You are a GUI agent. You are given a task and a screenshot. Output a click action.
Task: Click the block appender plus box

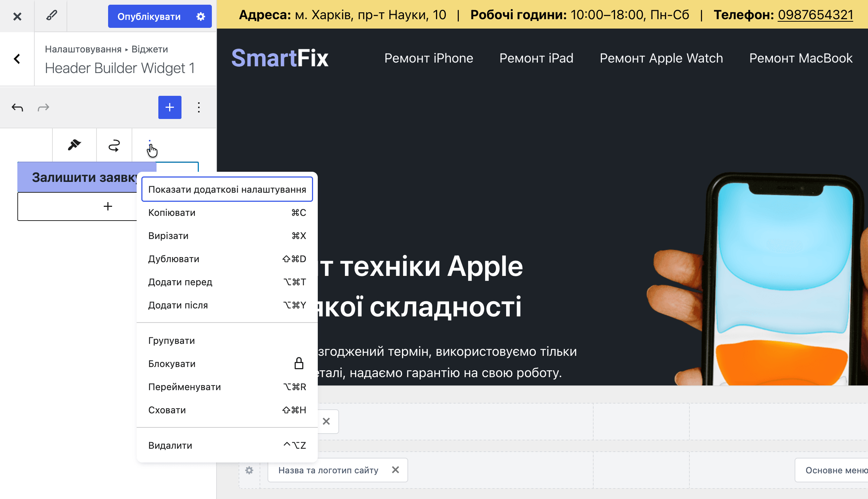tap(107, 206)
